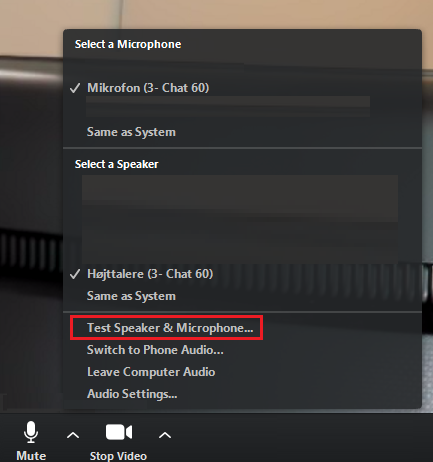This screenshot has width=433, height=462.
Task: Select Mikrofon (3- Chat 60) microphone
Action: tap(148, 88)
